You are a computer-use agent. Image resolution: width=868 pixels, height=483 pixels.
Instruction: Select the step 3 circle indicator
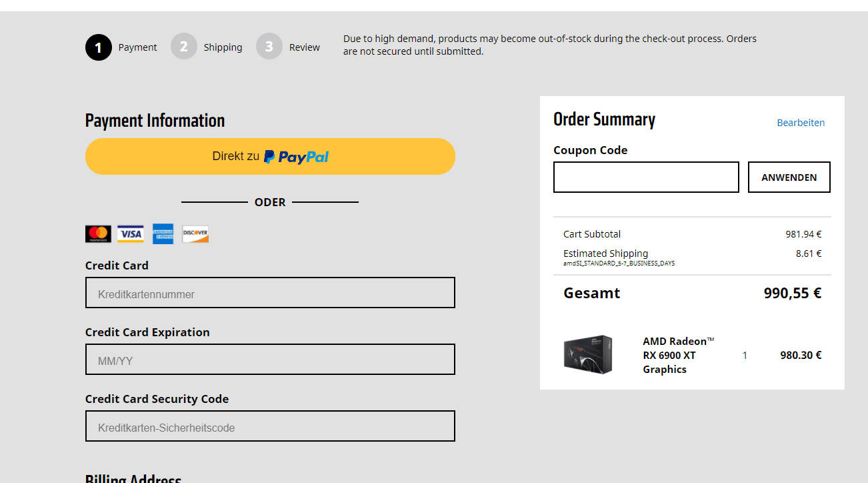pos(269,47)
